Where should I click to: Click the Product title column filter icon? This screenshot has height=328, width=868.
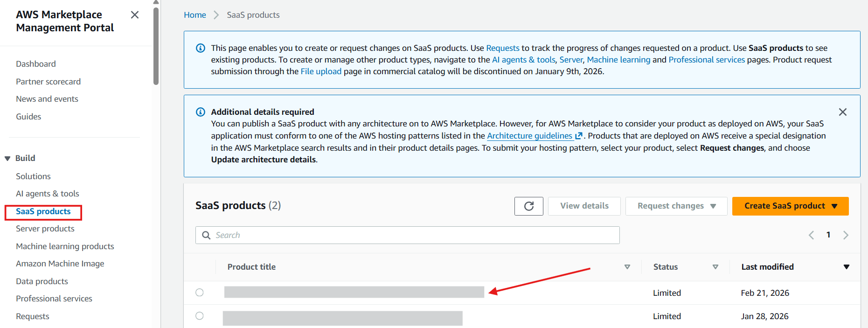coord(627,267)
